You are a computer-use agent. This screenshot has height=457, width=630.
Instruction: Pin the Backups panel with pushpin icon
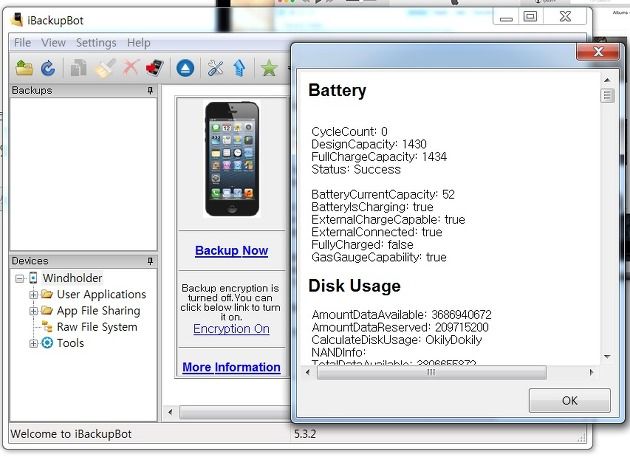(x=150, y=90)
